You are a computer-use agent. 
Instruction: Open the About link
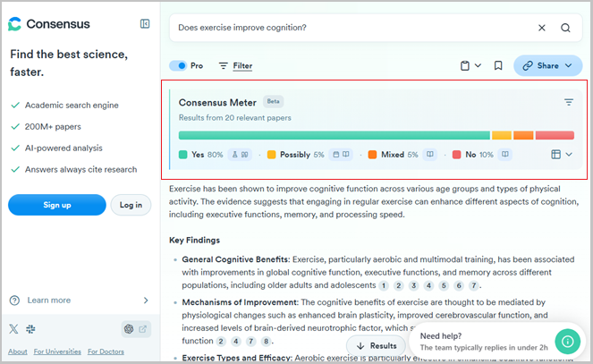pos(18,351)
